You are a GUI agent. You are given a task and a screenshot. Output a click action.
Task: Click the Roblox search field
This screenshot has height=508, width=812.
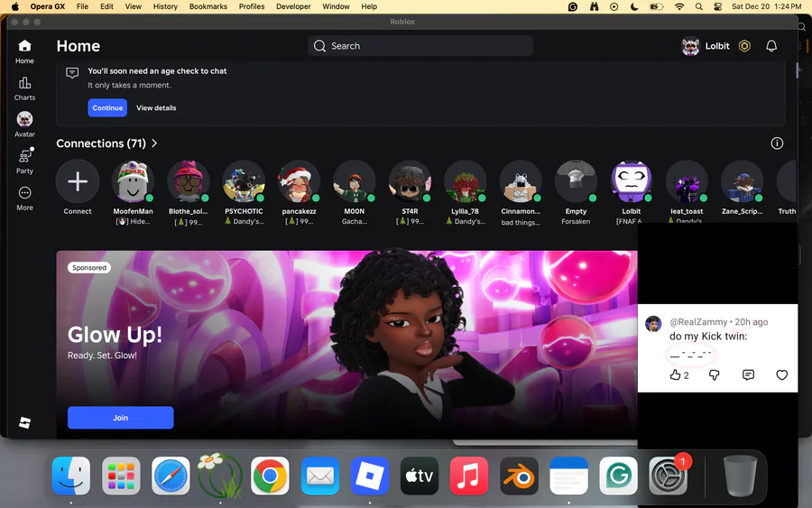point(420,46)
